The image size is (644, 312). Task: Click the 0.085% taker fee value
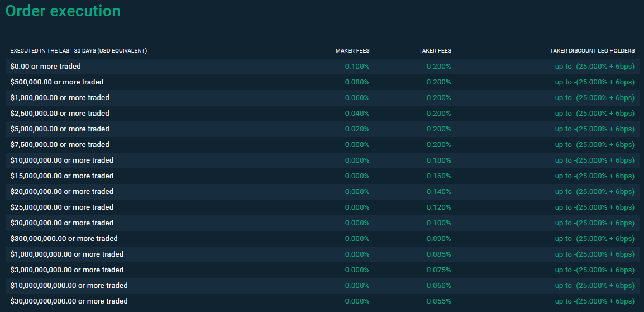[x=438, y=254]
